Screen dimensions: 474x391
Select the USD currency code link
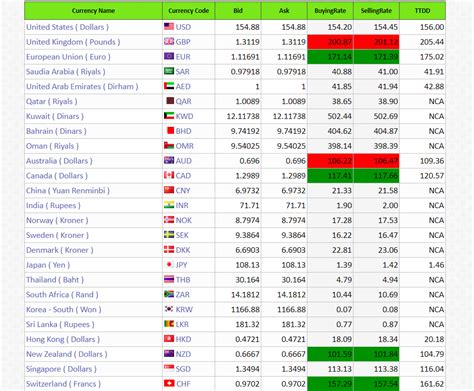point(183,27)
